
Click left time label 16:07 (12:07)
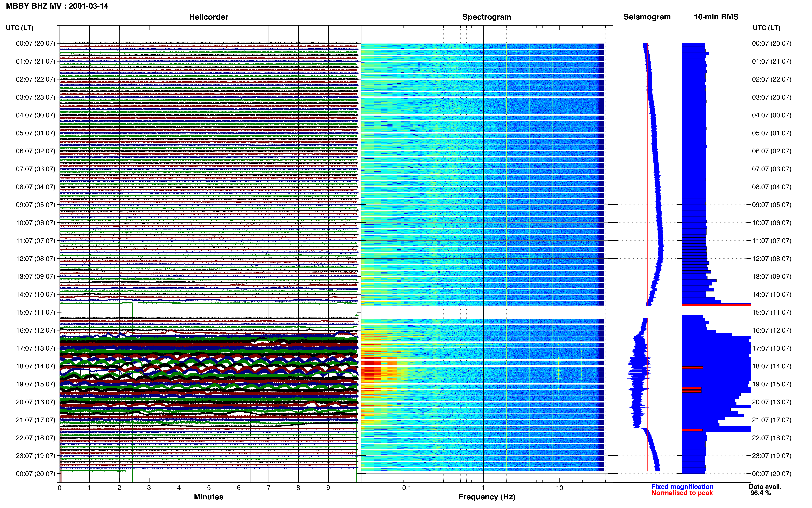coord(35,330)
